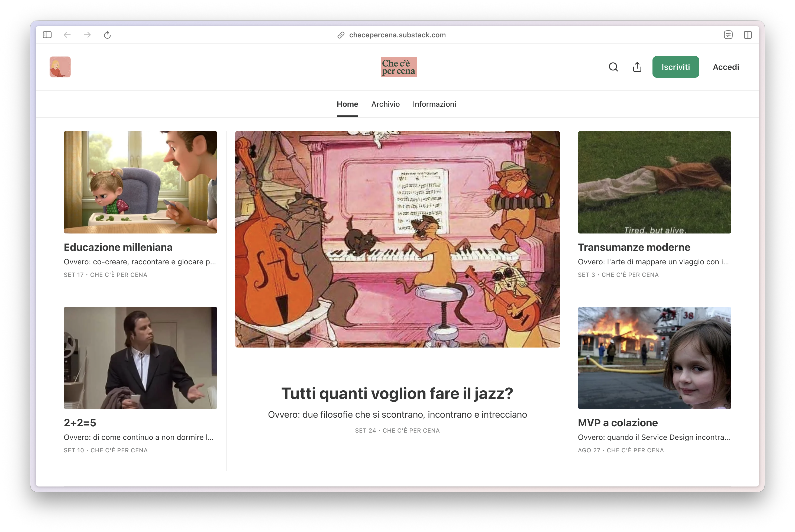795x532 pixels.
Task: Click the share icon in the header
Action: [637, 67]
